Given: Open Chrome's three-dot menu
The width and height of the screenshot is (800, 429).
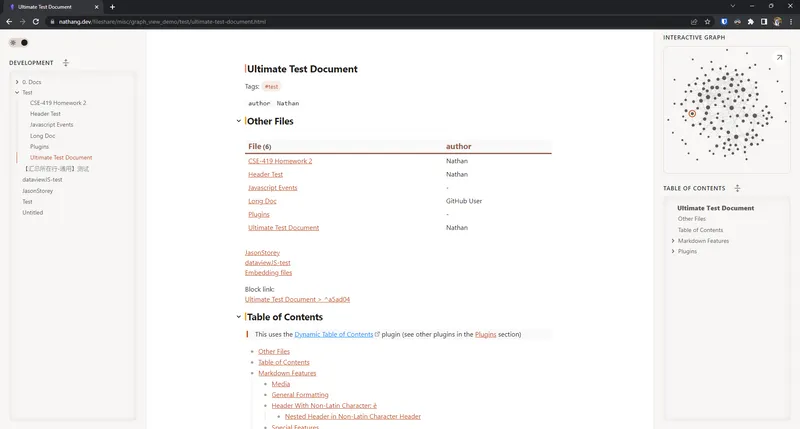Looking at the screenshot, I should 791,21.
